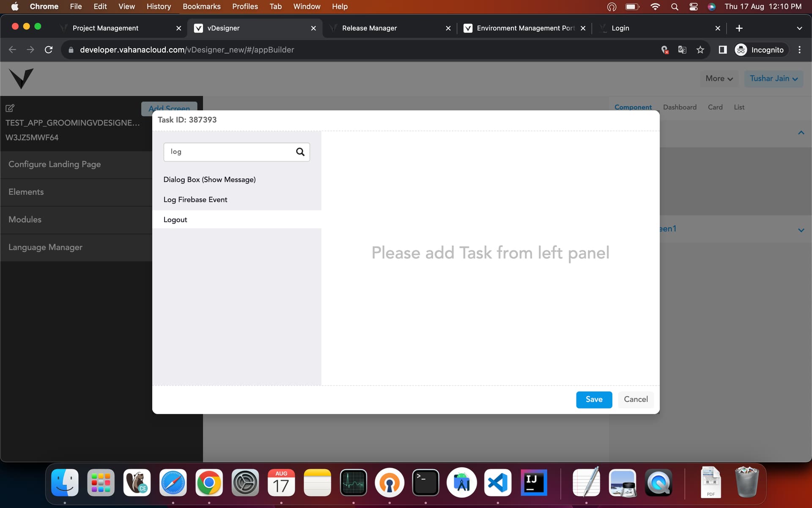Click the Vahana V logo
The height and width of the screenshot is (508, 812).
(x=21, y=78)
